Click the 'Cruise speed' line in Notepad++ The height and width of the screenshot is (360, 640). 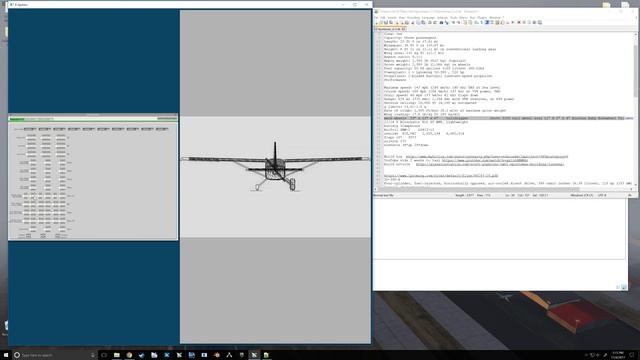tap(442, 91)
